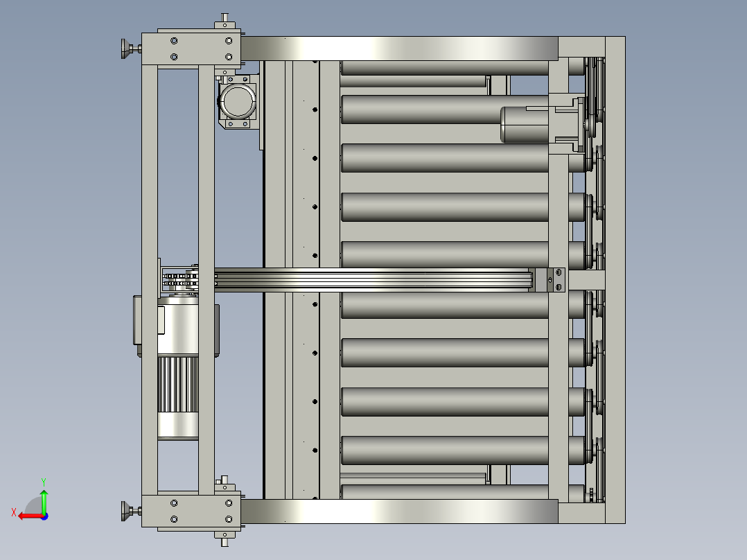747x560 pixels.
Task: Click the 'X' label of the triad
Action: tap(14, 513)
